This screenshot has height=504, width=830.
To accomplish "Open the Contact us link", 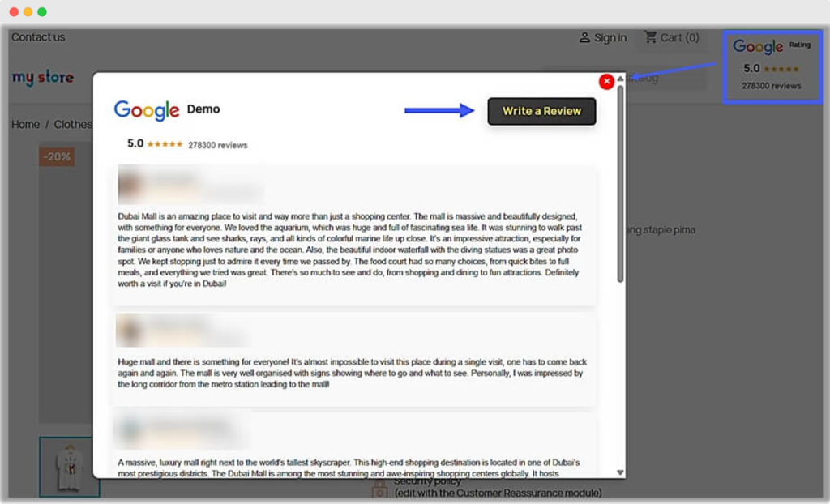I will pos(38,37).
